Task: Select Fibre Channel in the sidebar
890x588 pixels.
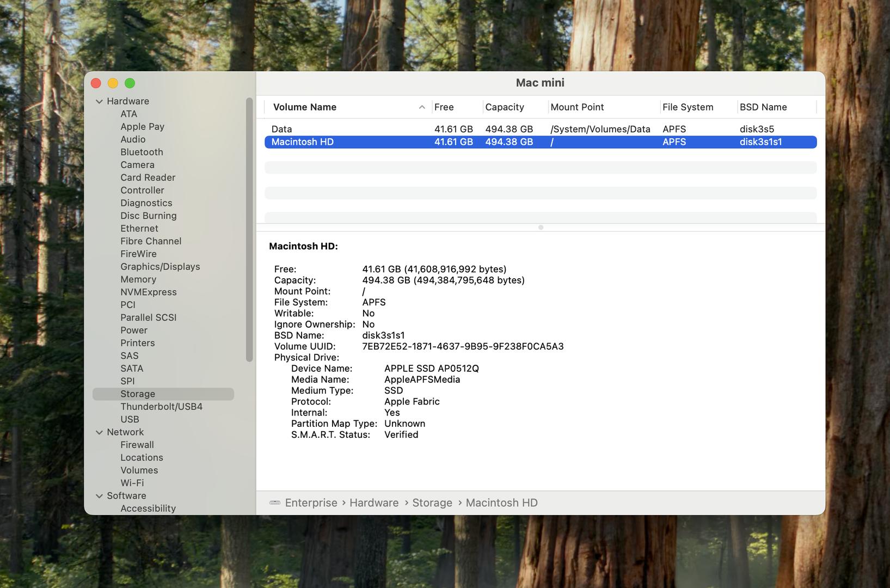Action: [x=151, y=241]
